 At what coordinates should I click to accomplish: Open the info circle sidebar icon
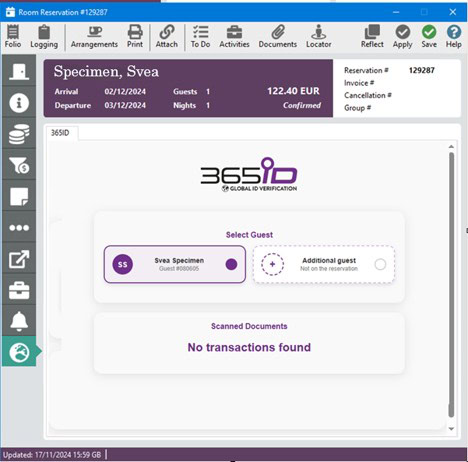pos(19,102)
